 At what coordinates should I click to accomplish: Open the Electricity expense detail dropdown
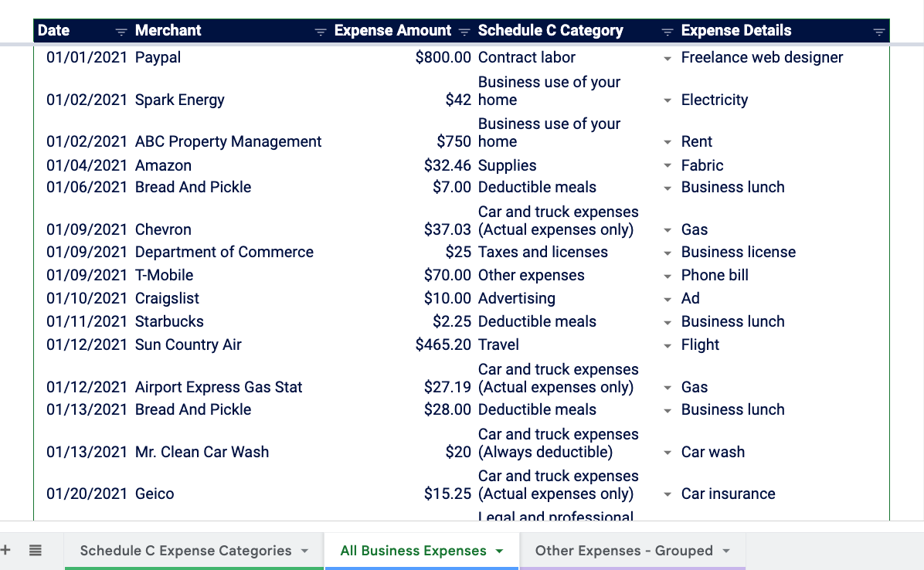pos(666,100)
